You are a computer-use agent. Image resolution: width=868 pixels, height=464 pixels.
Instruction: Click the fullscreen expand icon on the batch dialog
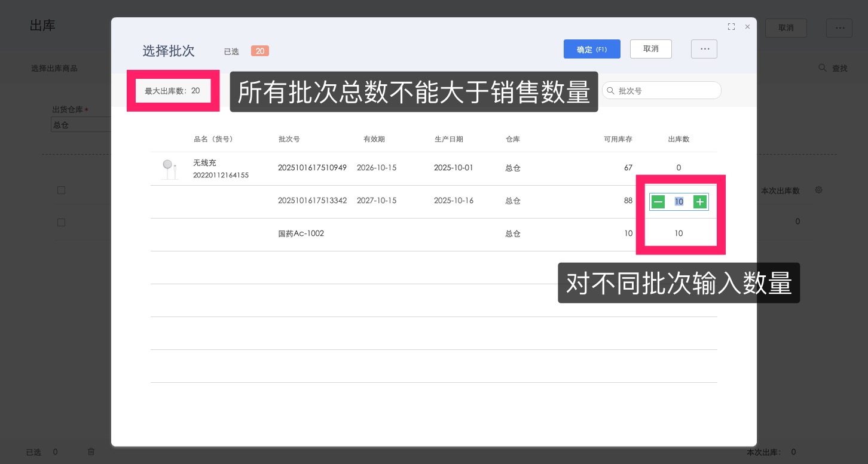point(731,26)
